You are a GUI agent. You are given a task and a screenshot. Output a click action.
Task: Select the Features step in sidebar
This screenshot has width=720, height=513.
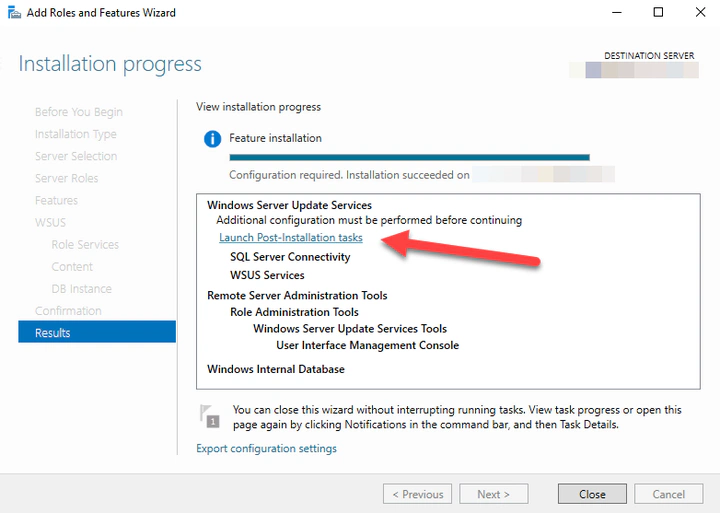coord(56,201)
